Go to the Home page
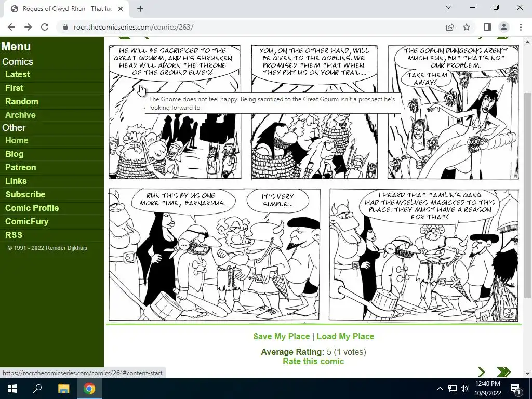Image resolution: width=532 pixels, height=399 pixels. click(x=17, y=140)
